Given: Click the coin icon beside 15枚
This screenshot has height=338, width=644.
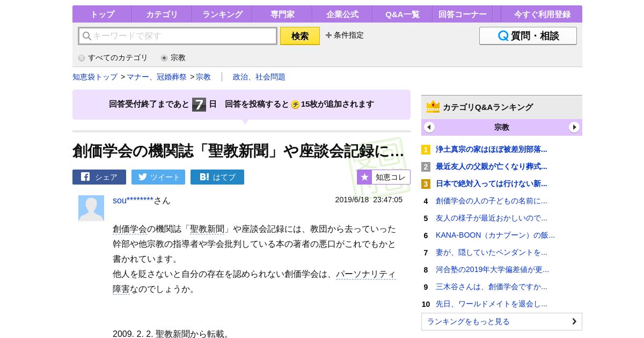Looking at the screenshot, I should [x=295, y=105].
